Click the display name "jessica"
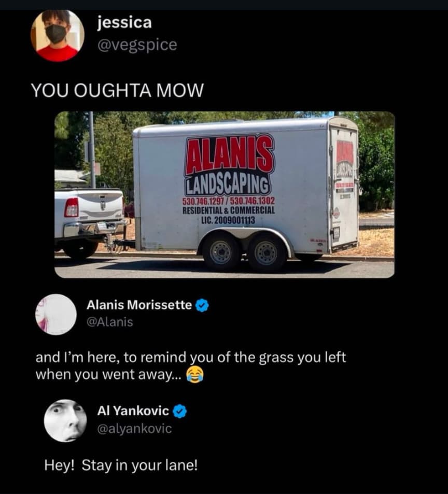The height and width of the screenshot is (494, 448). [124, 23]
